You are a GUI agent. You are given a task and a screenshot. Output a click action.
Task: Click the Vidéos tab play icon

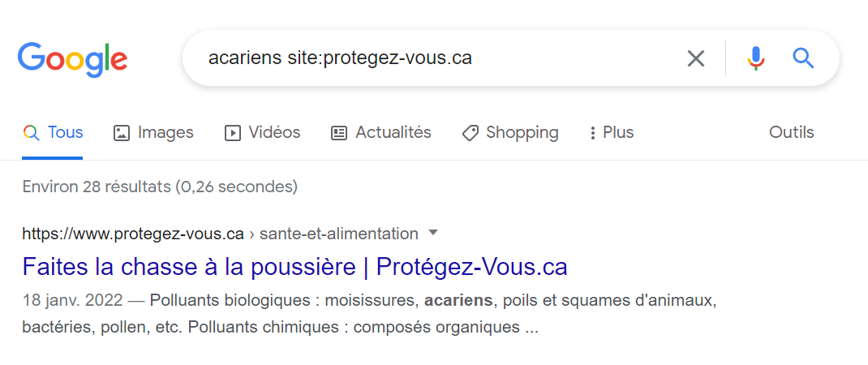(x=233, y=133)
